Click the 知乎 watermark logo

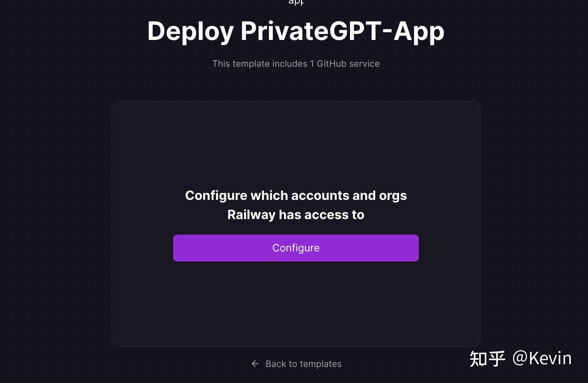click(x=487, y=359)
